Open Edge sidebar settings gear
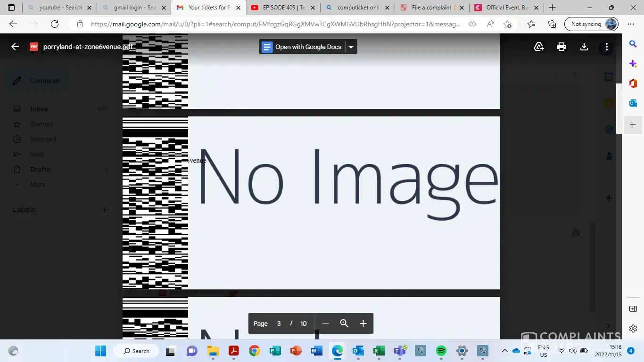 633,329
